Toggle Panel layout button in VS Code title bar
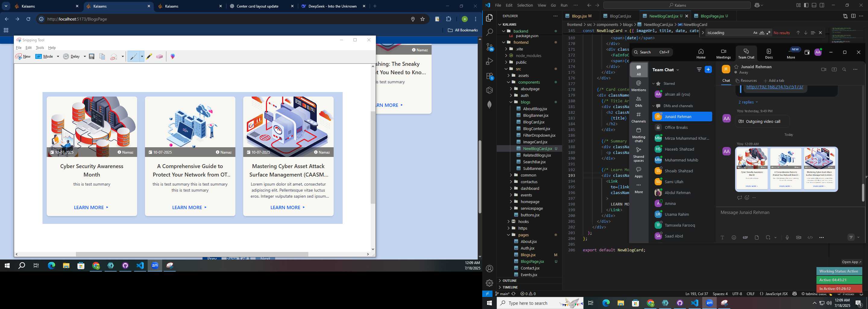Screen dimensions: 868x309 (814, 5)
